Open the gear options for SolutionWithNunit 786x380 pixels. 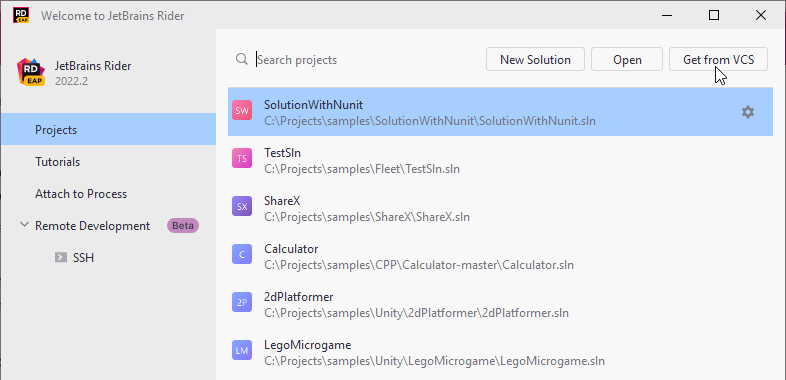tap(747, 112)
